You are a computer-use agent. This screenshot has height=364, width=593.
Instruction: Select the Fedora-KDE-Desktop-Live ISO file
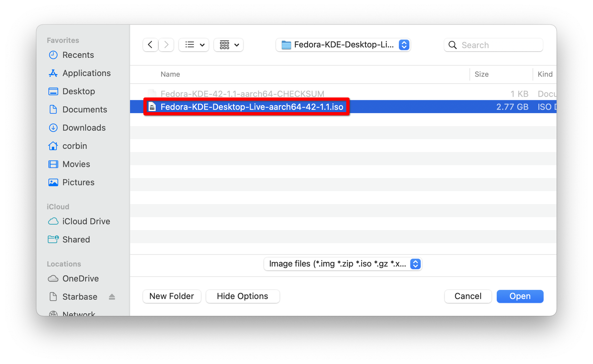point(252,107)
